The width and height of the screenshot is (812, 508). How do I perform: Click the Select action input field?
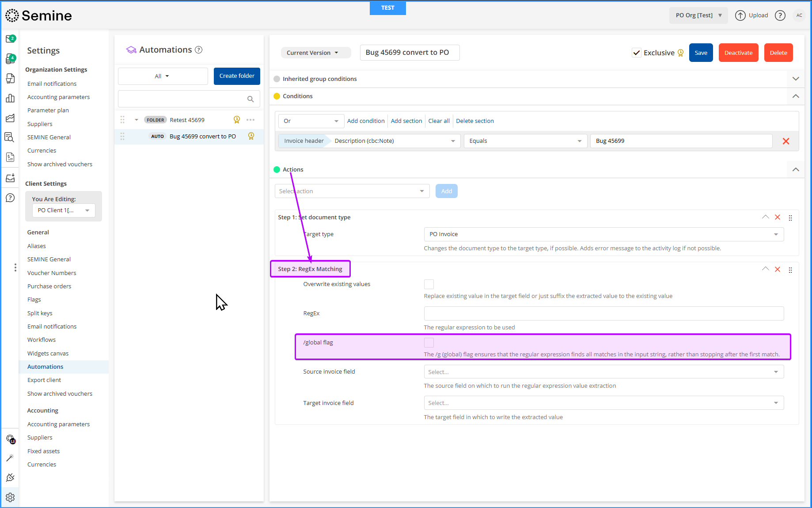[x=351, y=191]
